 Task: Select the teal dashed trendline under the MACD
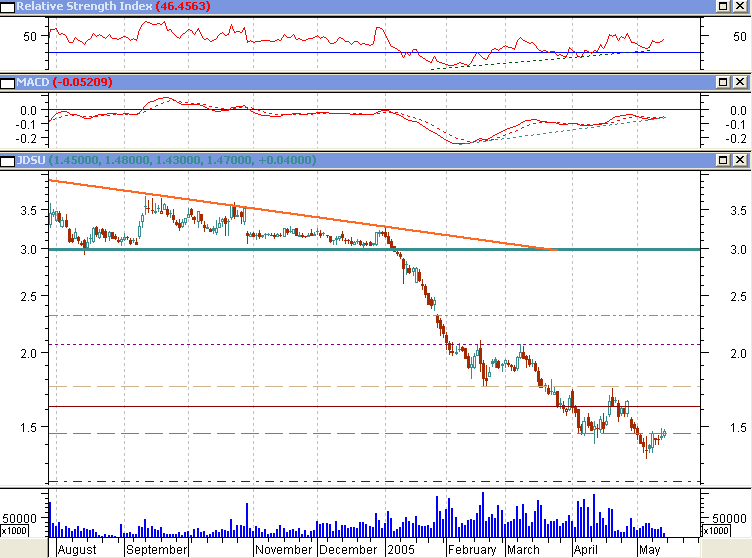pos(561,131)
